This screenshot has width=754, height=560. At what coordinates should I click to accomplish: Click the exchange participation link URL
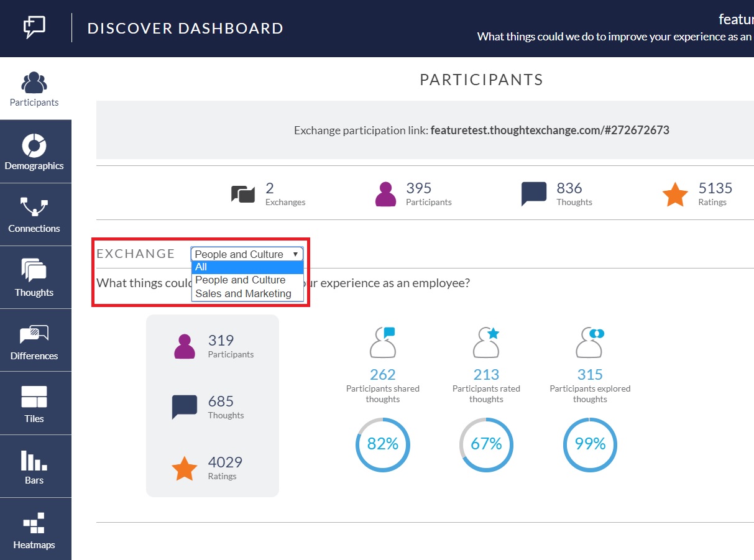549,131
